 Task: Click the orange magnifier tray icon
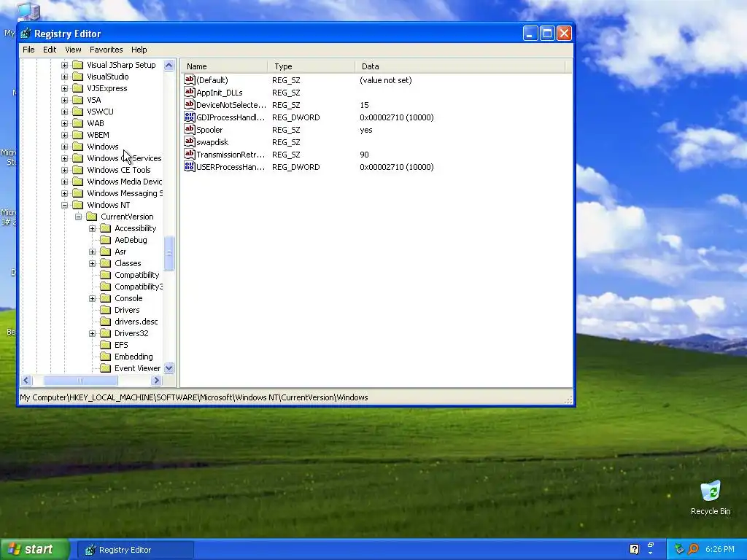point(693,549)
